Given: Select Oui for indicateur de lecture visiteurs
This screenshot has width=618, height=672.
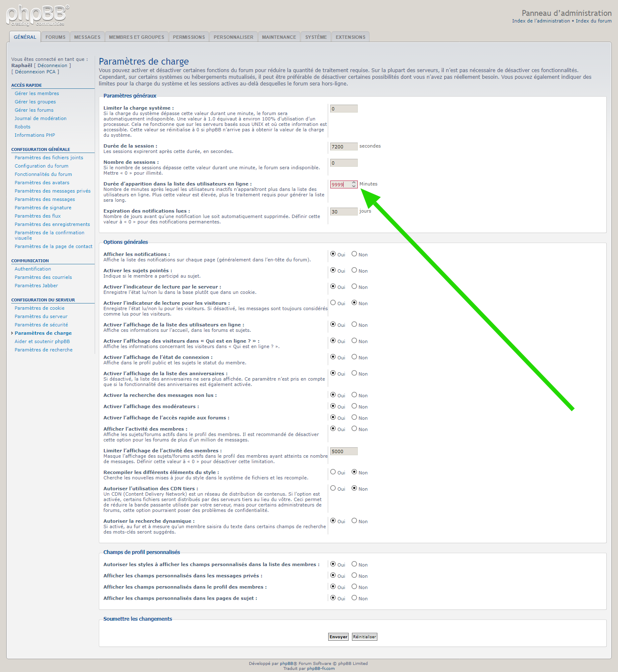Looking at the screenshot, I should (333, 303).
